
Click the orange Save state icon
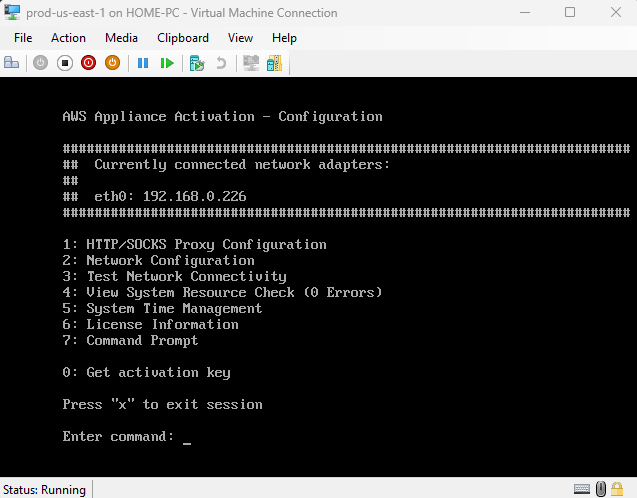[113, 63]
